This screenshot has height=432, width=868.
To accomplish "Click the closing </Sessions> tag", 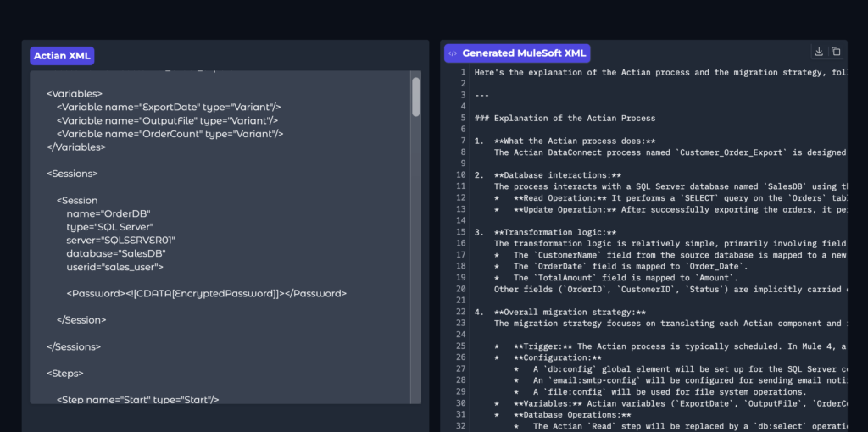I will [74, 346].
